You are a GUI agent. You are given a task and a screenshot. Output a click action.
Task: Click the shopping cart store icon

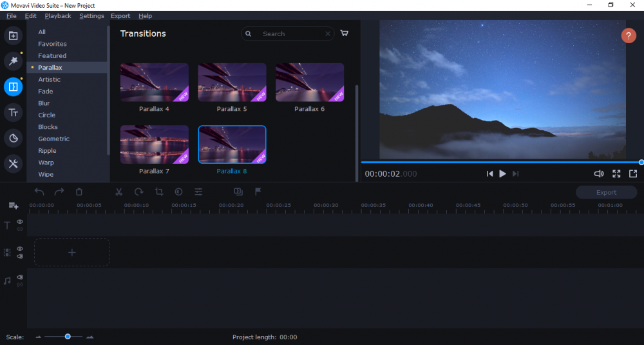pos(345,34)
